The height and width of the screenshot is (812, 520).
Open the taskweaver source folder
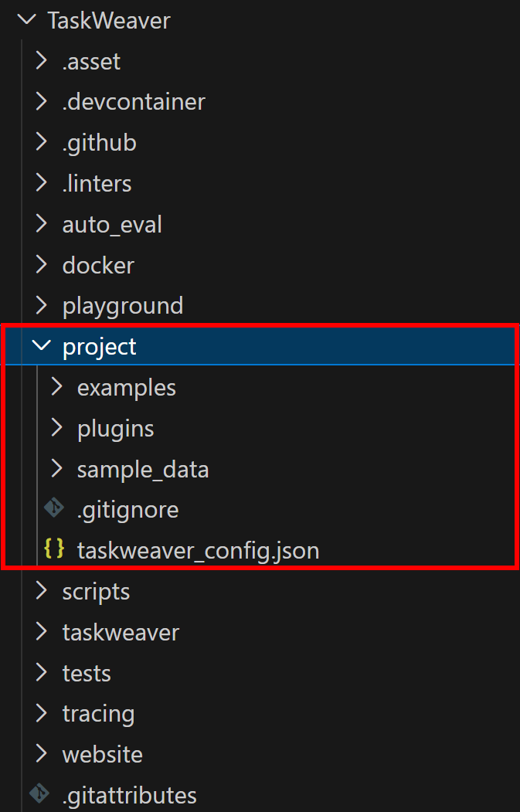coord(121,632)
